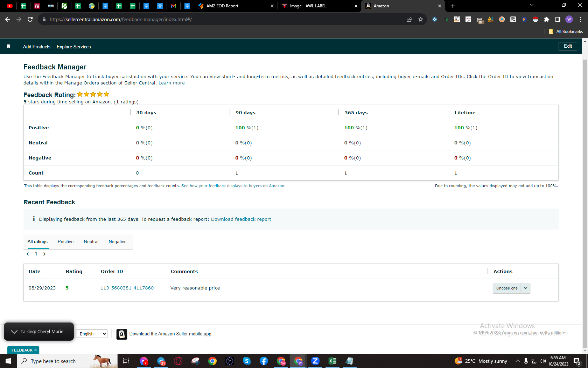Image resolution: width=588 pixels, height=368 pixels.
Task: Click the Pokeball extension icon
Action: tap(535, 19)
